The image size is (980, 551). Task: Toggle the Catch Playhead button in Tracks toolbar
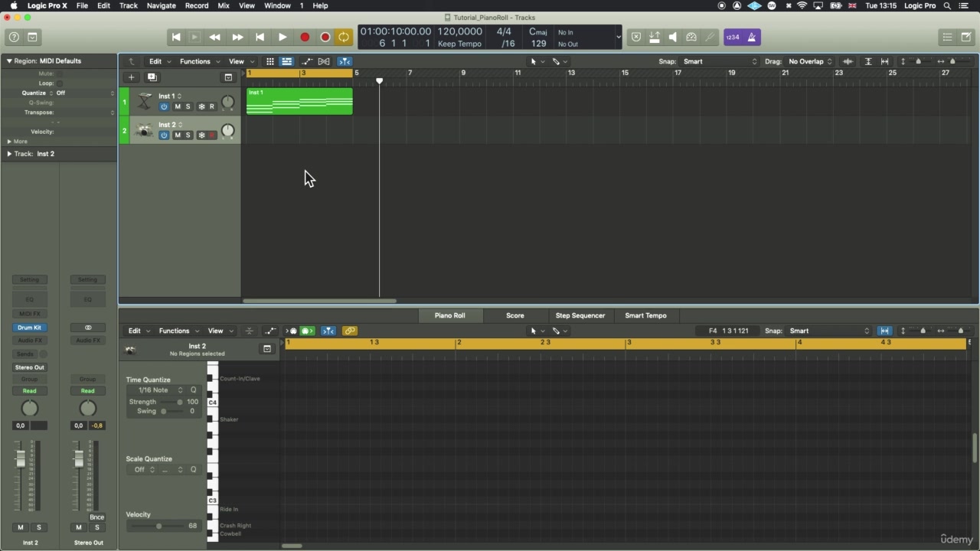tap(345, 61)
